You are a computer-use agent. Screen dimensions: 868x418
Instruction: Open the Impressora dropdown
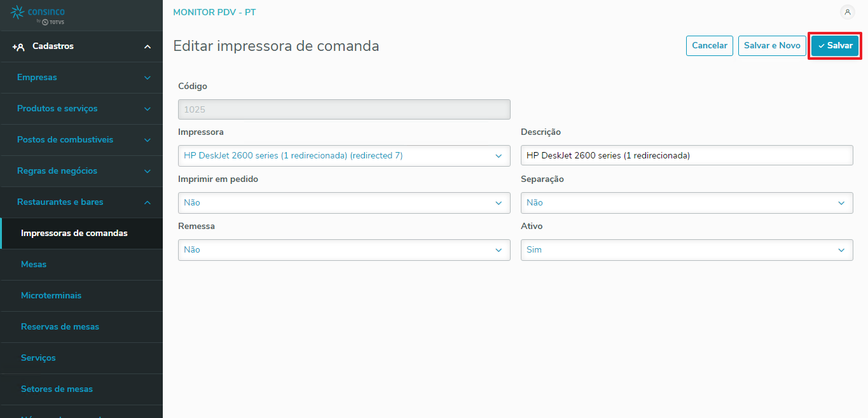pyautogui.click(x=343, y=156)
